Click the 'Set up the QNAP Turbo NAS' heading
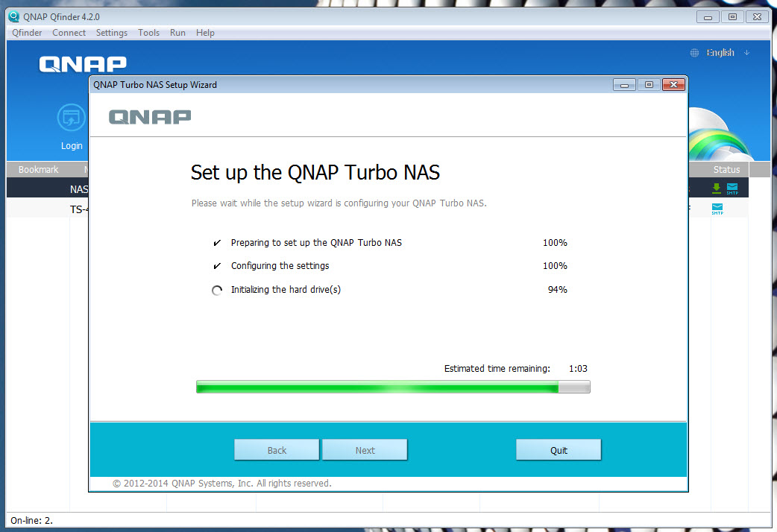Viewport: 777px width, 532px height. 315,172
